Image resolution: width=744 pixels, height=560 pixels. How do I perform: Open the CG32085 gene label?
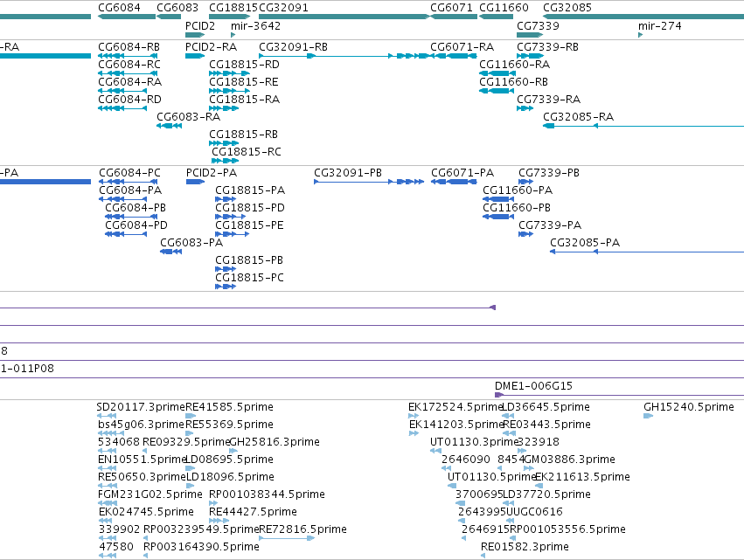[567, 8]
